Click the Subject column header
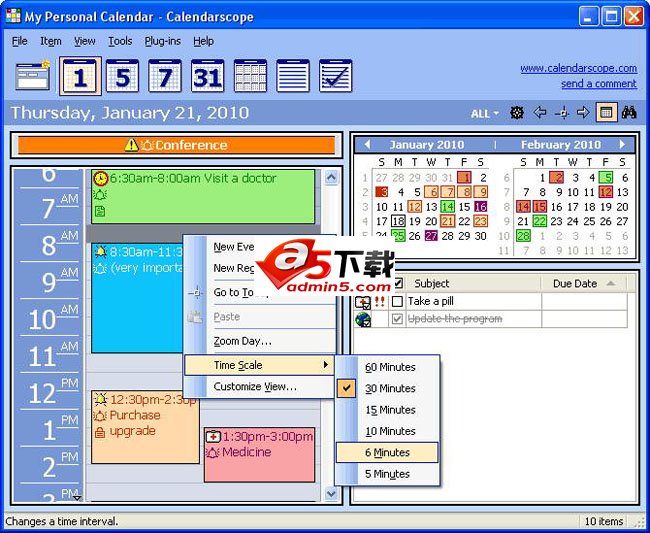The image size is (650, 533). tap(473, 283)
